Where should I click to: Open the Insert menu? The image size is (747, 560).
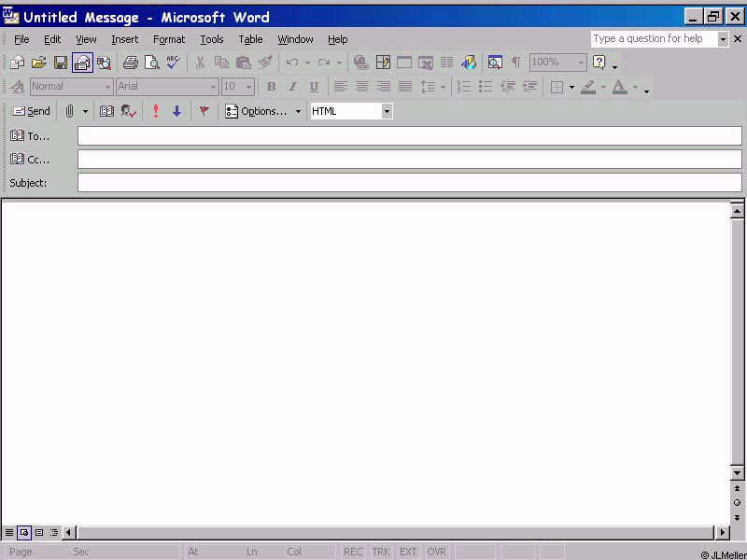click(x=125, y=39)
